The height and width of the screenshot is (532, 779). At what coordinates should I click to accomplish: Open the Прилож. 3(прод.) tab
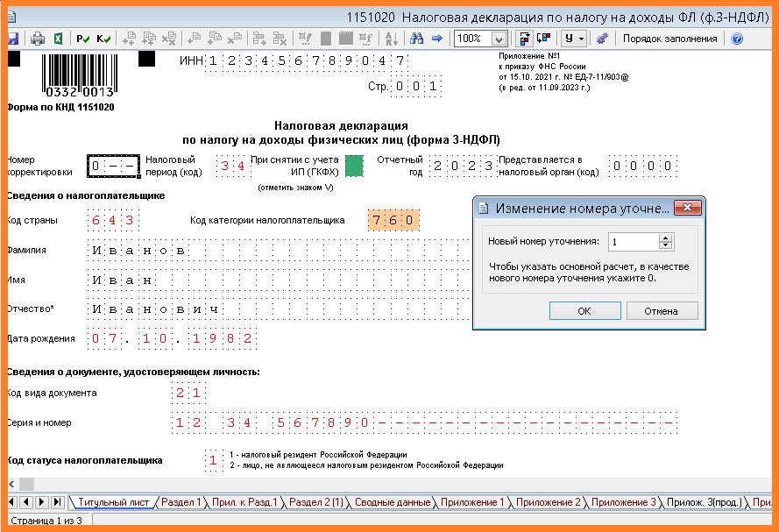click(x=704, y=502)
